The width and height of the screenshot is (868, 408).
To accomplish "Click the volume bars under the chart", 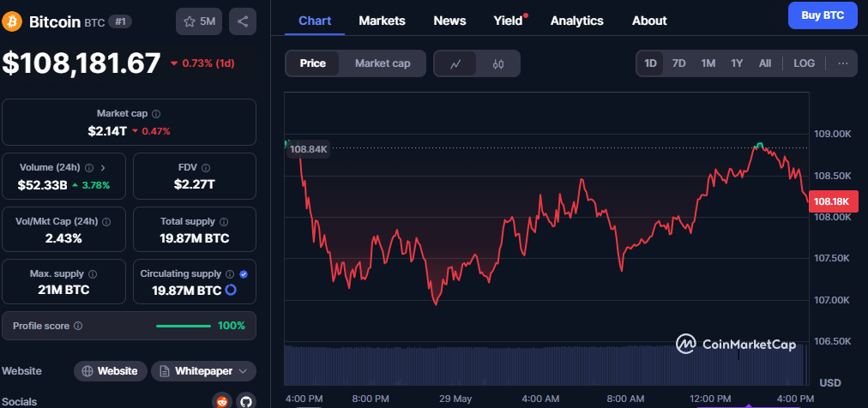I will coord(545,365).
